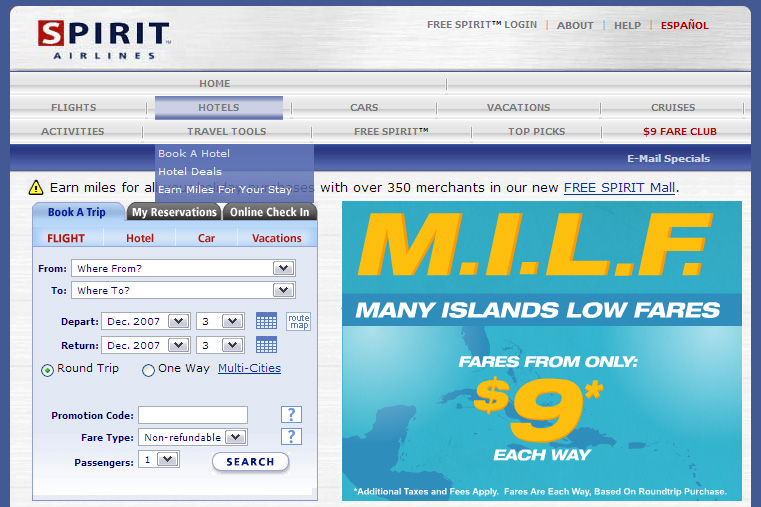This screenshot has height=507, width=761.
Task: Open the Depart date calendar icon
Action: [x=266, y=321]
